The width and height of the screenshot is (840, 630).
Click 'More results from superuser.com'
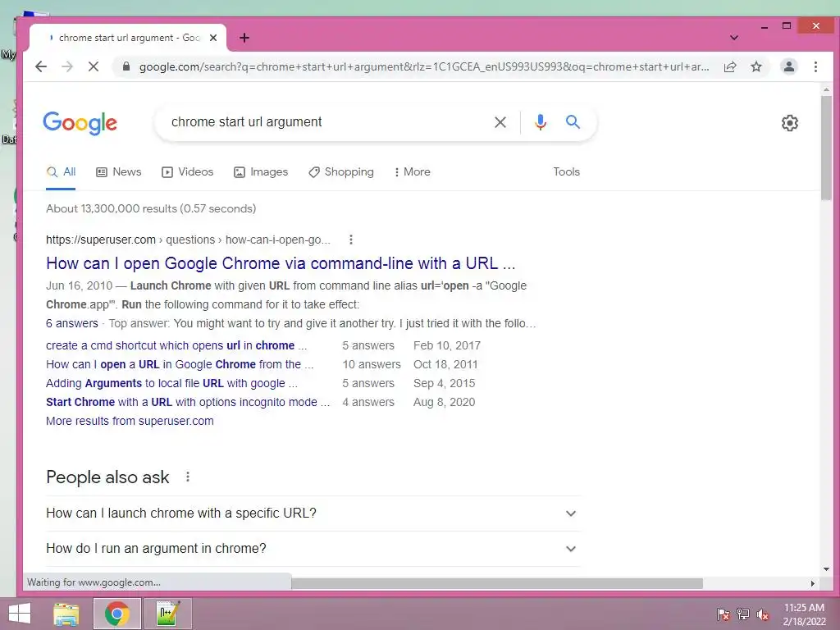pyautogui.click(x=130, y=421)
